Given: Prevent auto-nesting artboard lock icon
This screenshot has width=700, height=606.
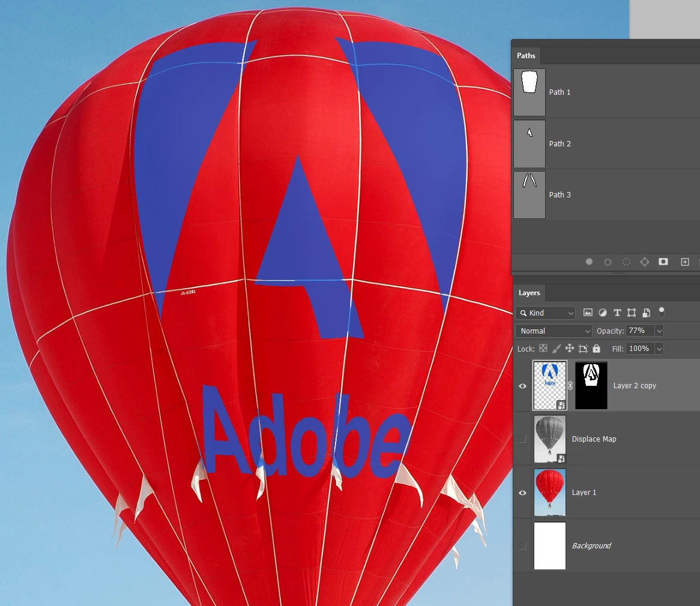Looking at the screenshot, I should [583, 349].
